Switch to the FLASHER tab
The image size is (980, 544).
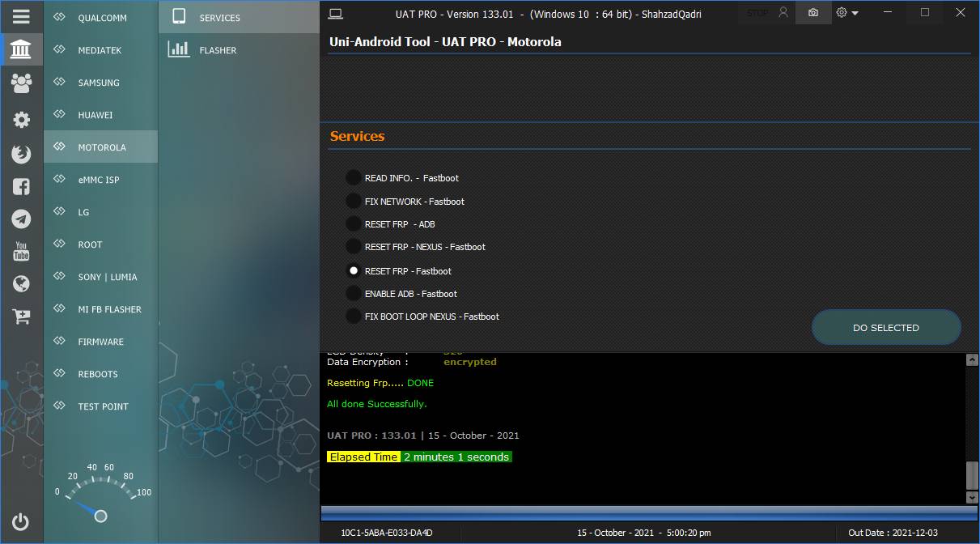click(x=239, y=49)
